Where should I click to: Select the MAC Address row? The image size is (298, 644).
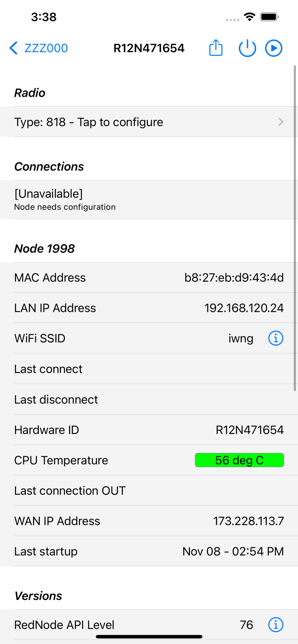126,277
